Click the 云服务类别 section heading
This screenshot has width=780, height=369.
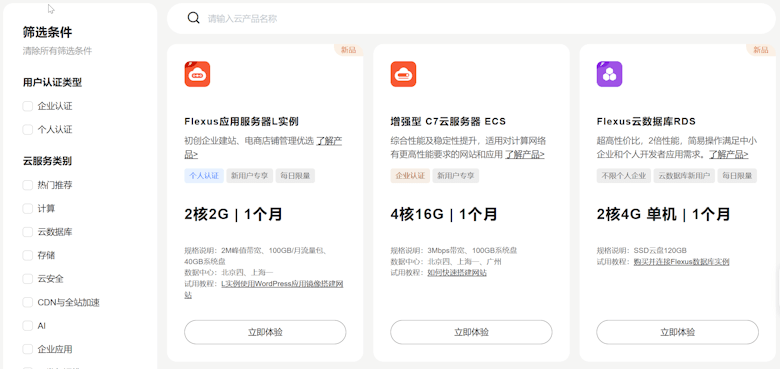coord(47,161)
